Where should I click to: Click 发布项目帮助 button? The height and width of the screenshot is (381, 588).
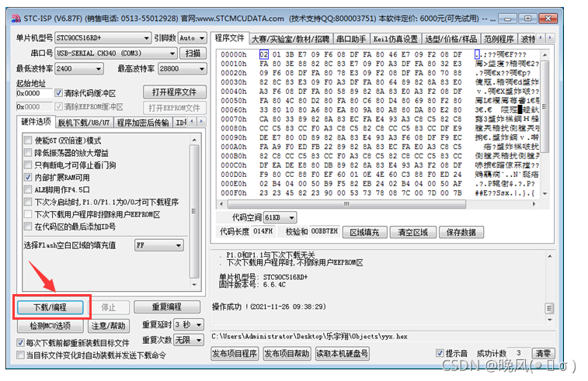tap(287, 353)
